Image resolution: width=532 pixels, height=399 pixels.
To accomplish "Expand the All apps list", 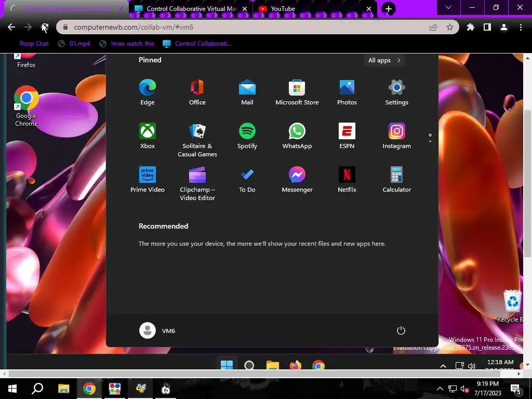I will [x=384, y=60].
